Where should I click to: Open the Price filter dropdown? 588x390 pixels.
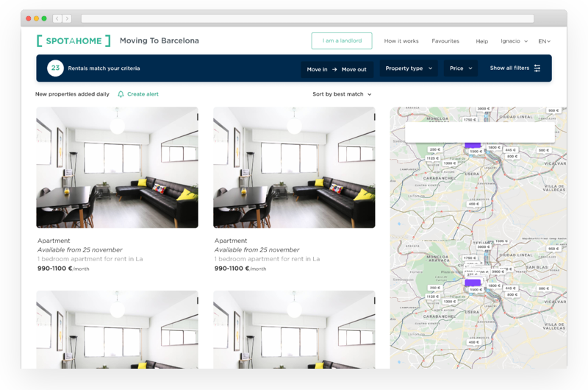coord(461,68)
